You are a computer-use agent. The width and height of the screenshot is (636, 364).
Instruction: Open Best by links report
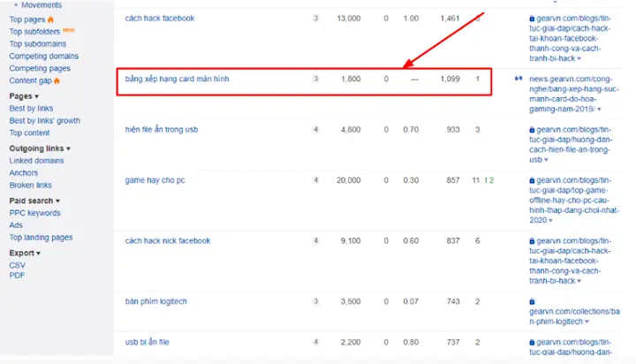point(31,109)
